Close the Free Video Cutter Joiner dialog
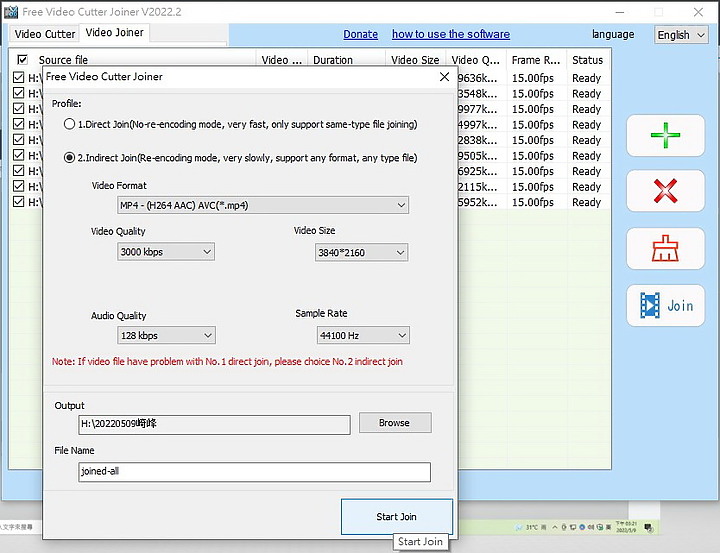 [444, 77]
